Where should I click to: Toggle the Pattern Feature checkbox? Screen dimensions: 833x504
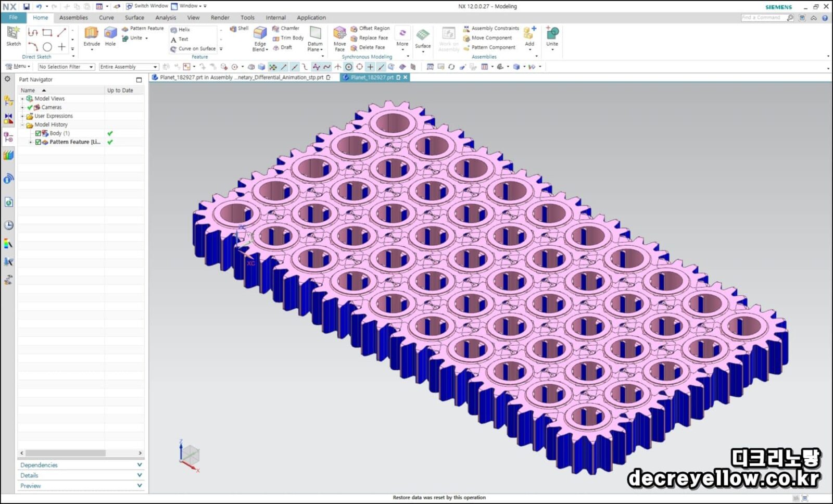click(38, 142)
